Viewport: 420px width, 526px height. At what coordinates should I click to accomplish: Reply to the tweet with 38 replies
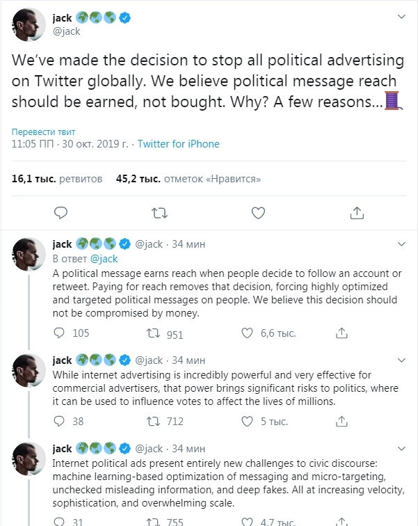60,421
